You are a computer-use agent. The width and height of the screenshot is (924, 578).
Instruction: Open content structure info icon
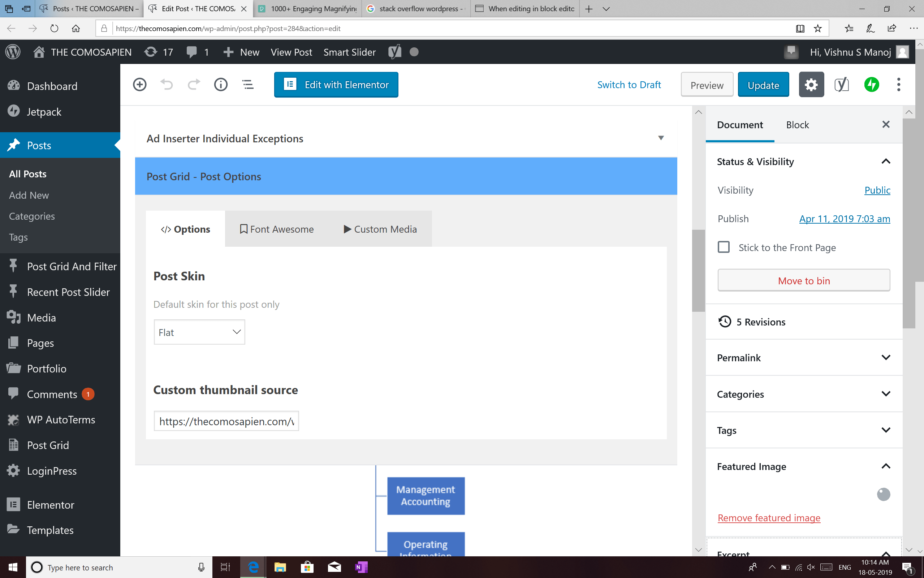(220, 85)
